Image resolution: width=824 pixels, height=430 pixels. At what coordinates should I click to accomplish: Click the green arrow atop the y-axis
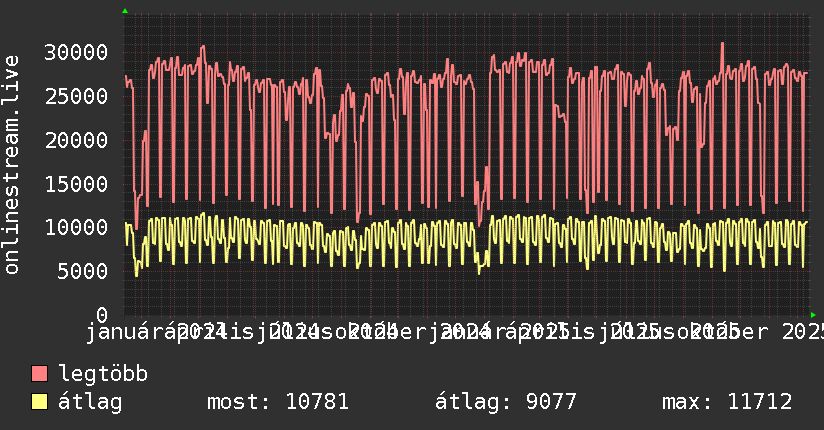[124, 11]
